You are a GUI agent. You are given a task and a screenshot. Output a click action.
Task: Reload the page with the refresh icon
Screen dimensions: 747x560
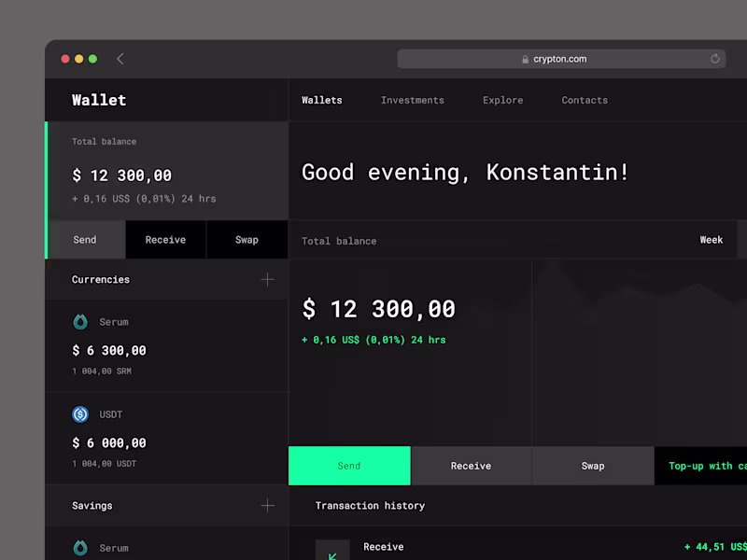coord(715,58)
